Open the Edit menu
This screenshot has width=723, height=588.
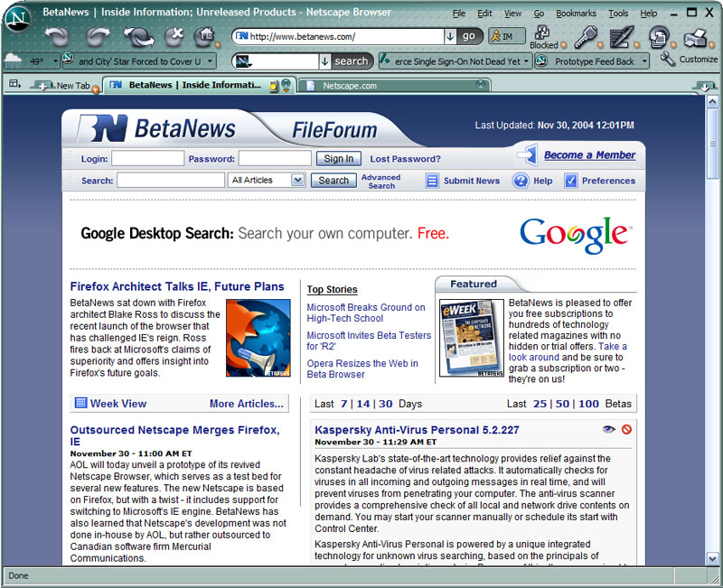tap(484, 14)
